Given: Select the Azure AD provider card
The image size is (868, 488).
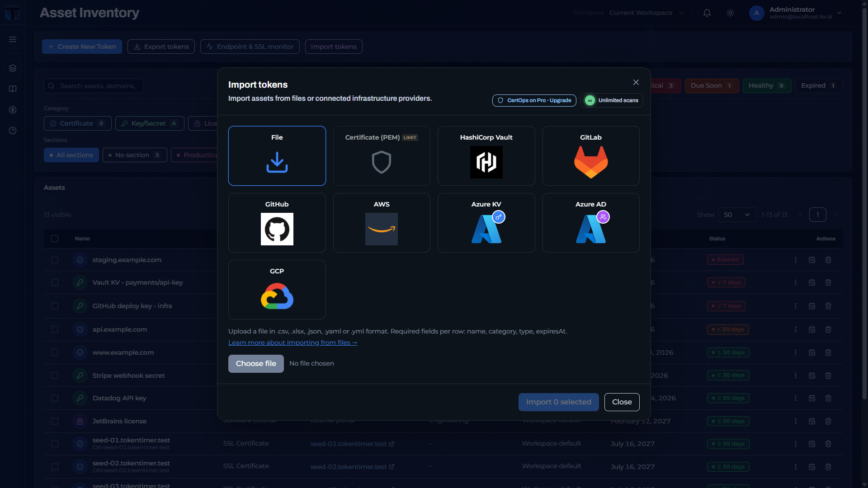Looking at the screenshot, I should [591, 223].
